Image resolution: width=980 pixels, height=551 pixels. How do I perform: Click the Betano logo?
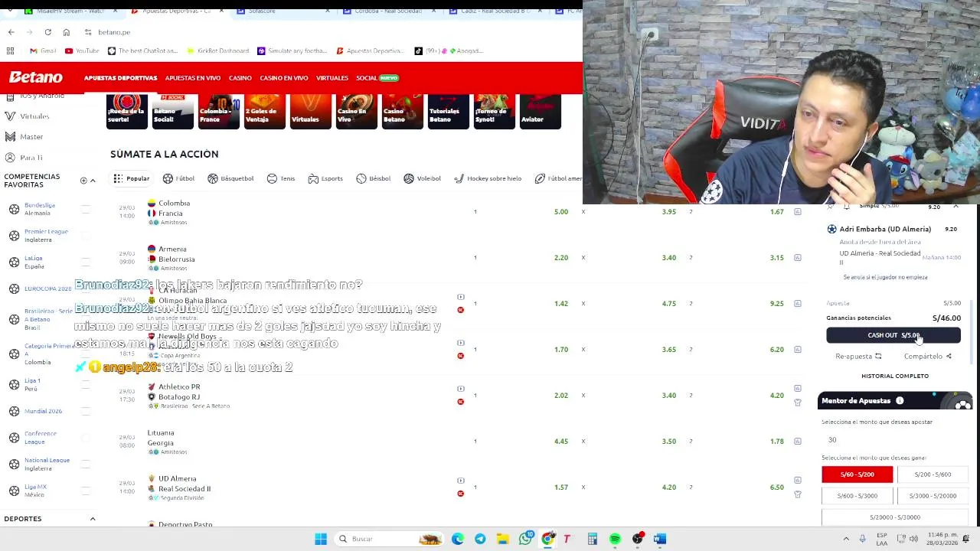35,77
